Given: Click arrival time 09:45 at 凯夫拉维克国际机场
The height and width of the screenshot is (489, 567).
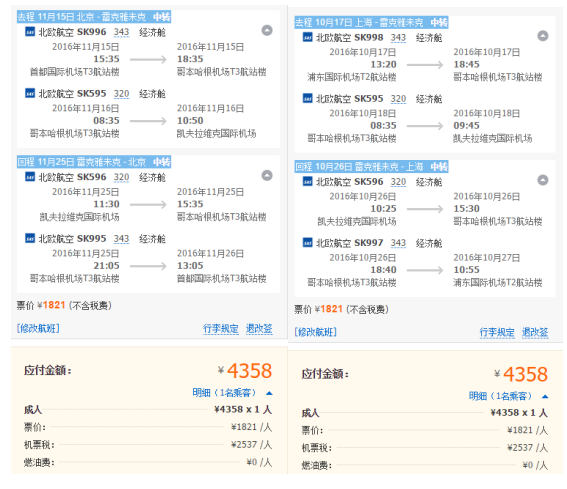Looking at the screenshot, I should [x=466, y=126].
